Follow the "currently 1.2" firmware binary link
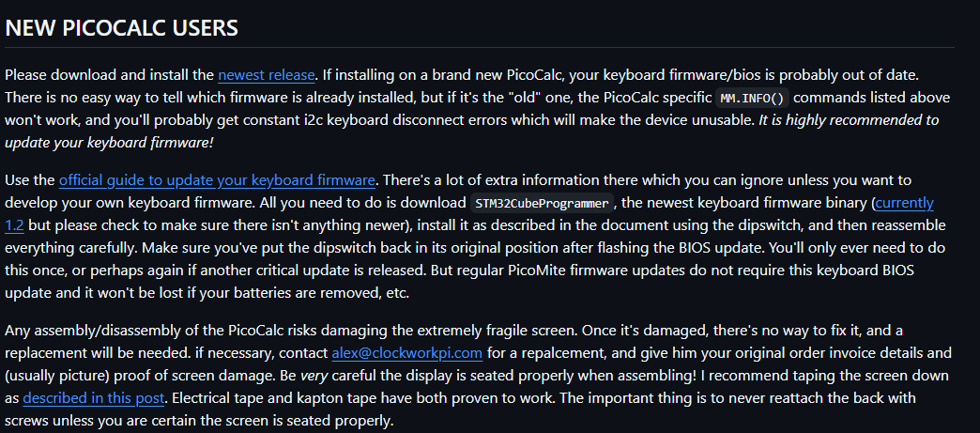Screen dimensions: 980x433 pyautogui.click(x=904, y=202)
